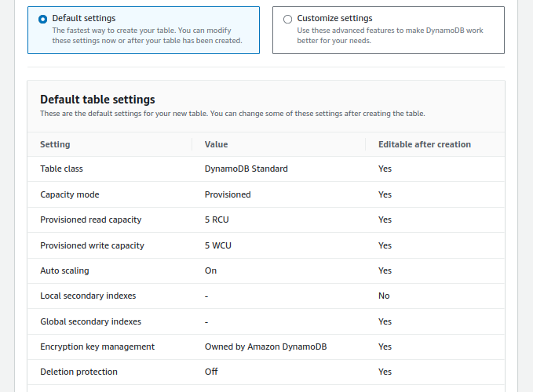
Task: Select the DynamoDB Standard value cell
Action: (x=246, y=169)
